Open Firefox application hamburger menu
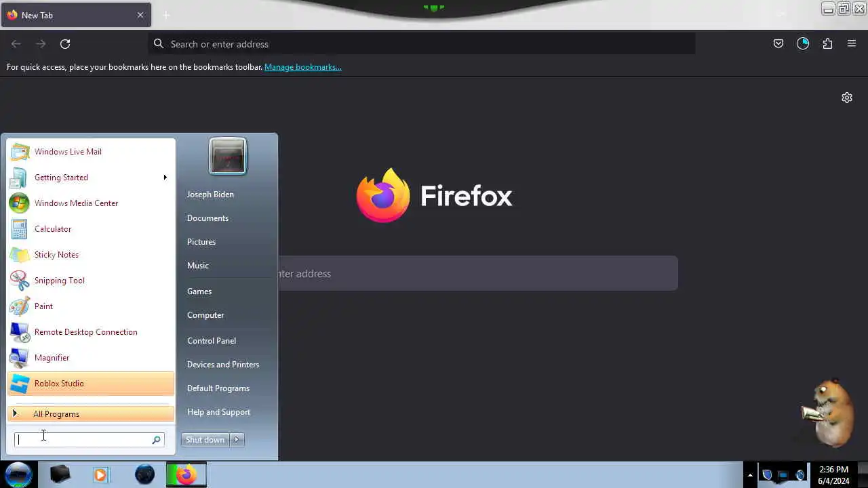868x488 pixels. [852, 44]
